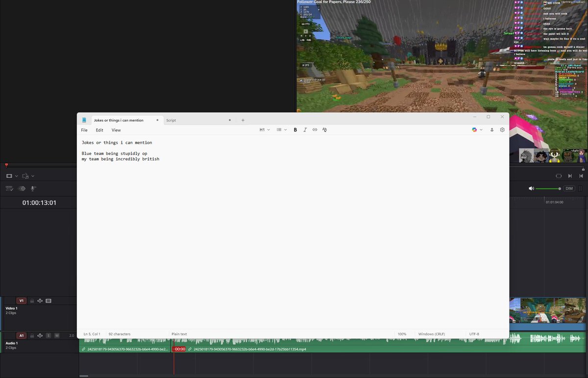Click the UTF-8 encoding item

click(x=474, y=334)
